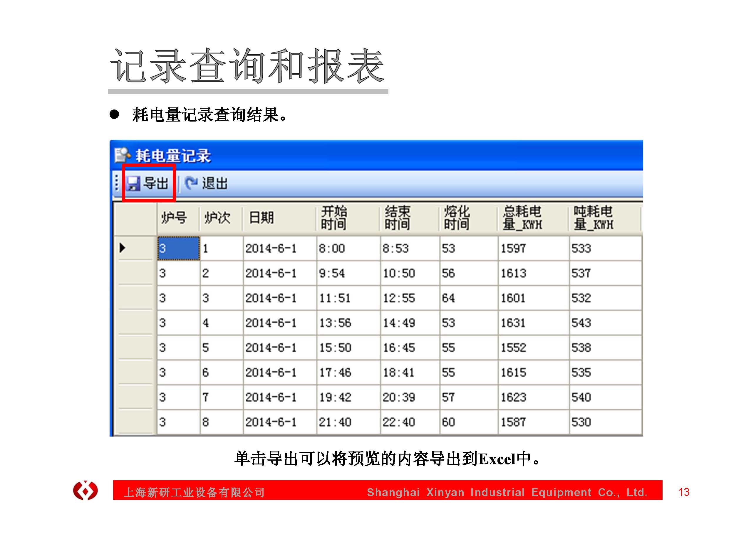The image size is (756, 534).
Task: Select per-ton power cell 533
Action: pos(606,248)
